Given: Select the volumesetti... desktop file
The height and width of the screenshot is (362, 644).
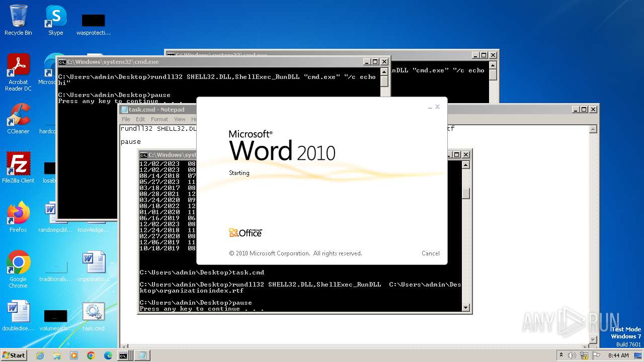Looking at the screenshot, I should coord(55,321).
